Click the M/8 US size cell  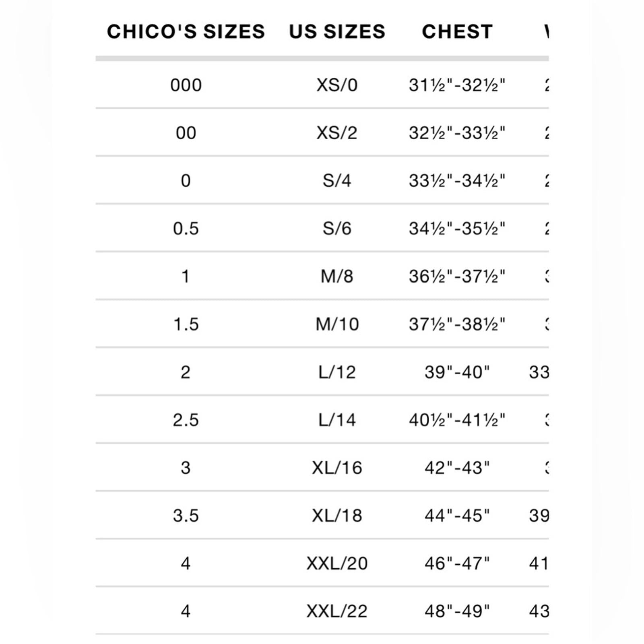(337, 277)
